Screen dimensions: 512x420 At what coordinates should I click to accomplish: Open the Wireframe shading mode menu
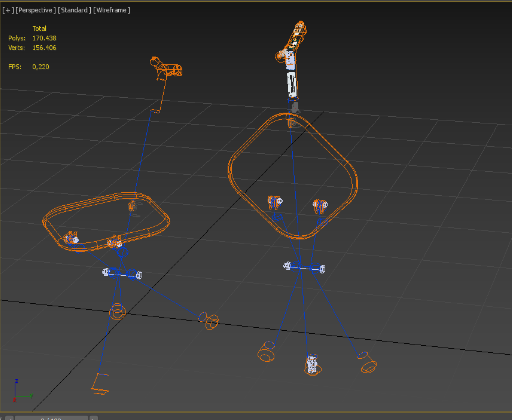click(x=112, y=10)
